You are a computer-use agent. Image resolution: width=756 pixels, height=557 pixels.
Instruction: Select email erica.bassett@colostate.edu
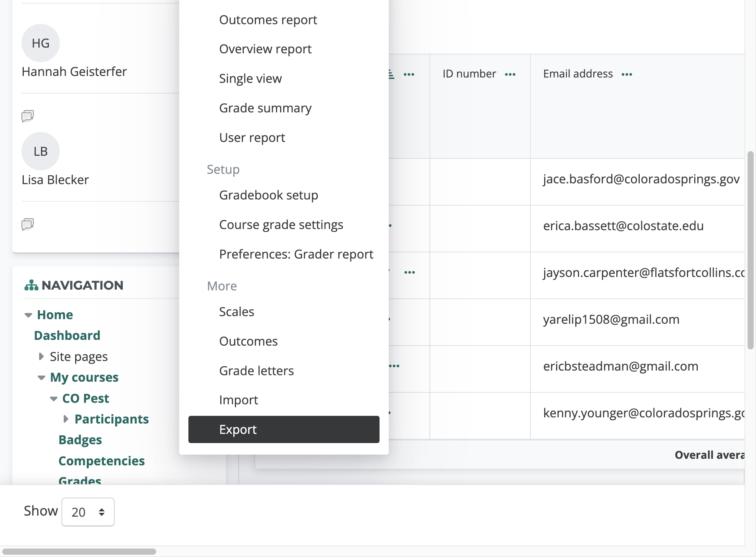click(623, 226)
